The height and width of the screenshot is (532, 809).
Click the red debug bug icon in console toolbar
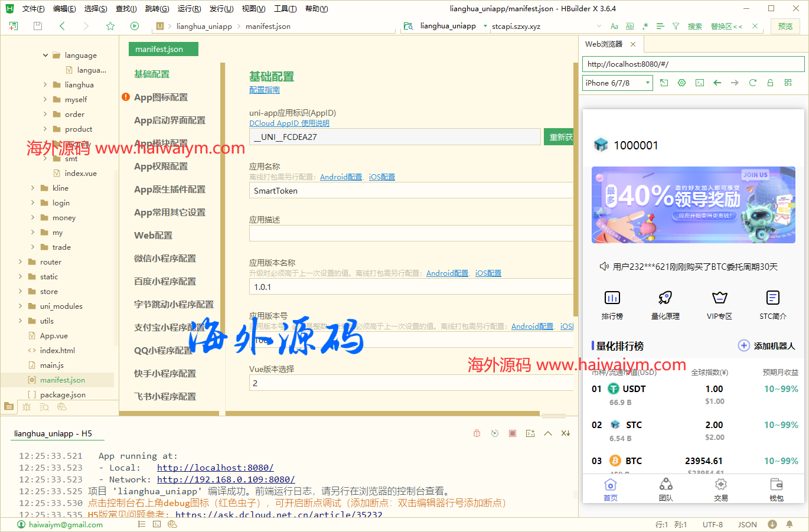pos(475,433)
